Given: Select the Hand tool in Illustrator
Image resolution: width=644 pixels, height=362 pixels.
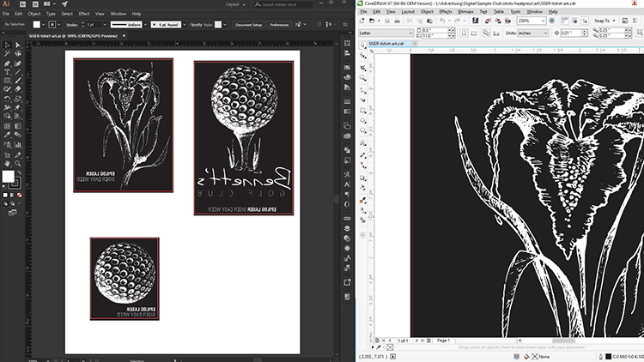Looking at the screenshot, I should point(7,163).
